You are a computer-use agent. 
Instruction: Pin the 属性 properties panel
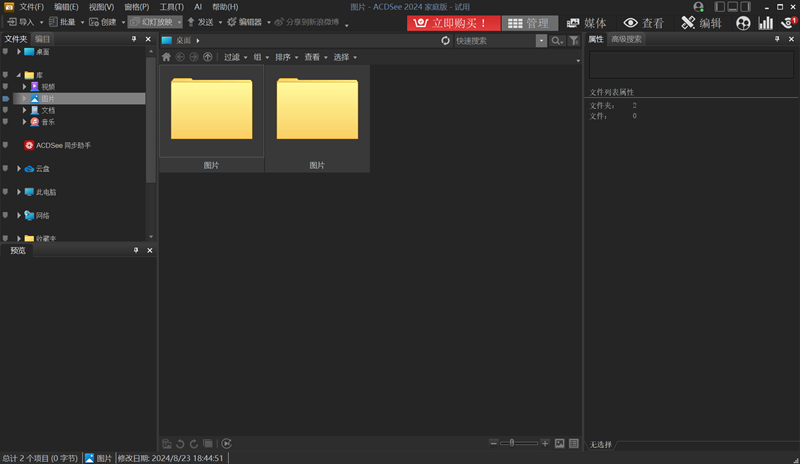(777, 39)
